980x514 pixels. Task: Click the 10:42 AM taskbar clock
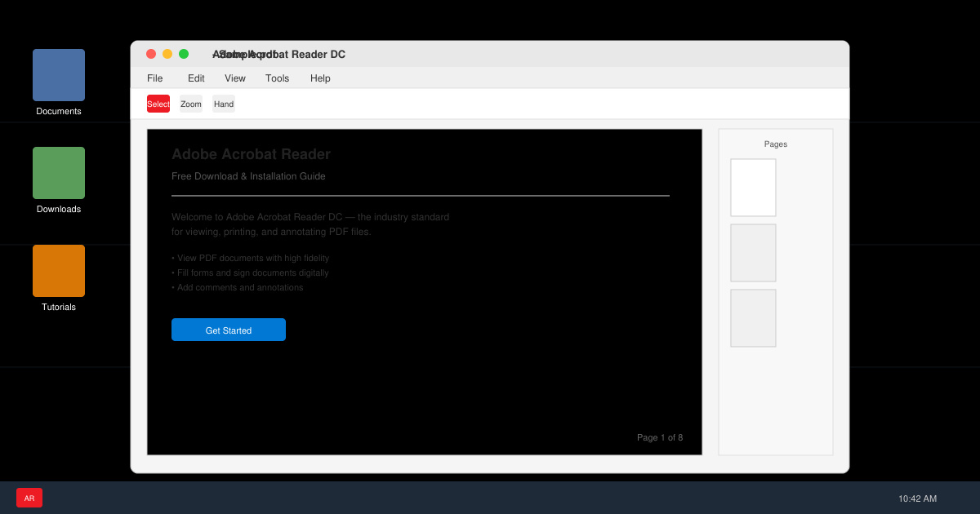917,498
